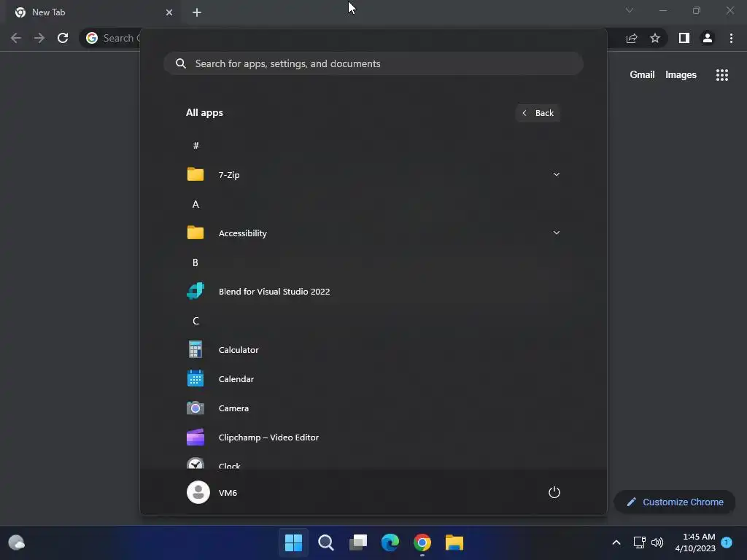This screenshot has width=747, height=560.
Task: Launch Clipchamp Video Editor icon
Action: 196,437
